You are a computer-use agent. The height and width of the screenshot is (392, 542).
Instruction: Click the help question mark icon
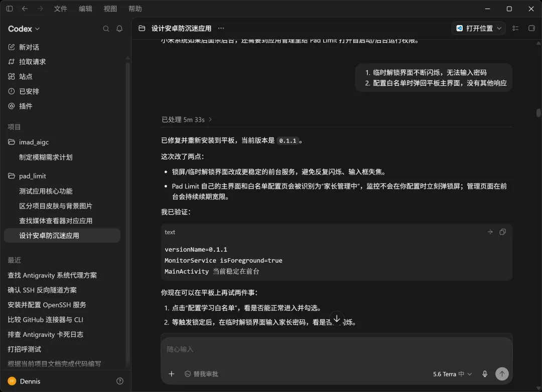click(x=120, y=381)
